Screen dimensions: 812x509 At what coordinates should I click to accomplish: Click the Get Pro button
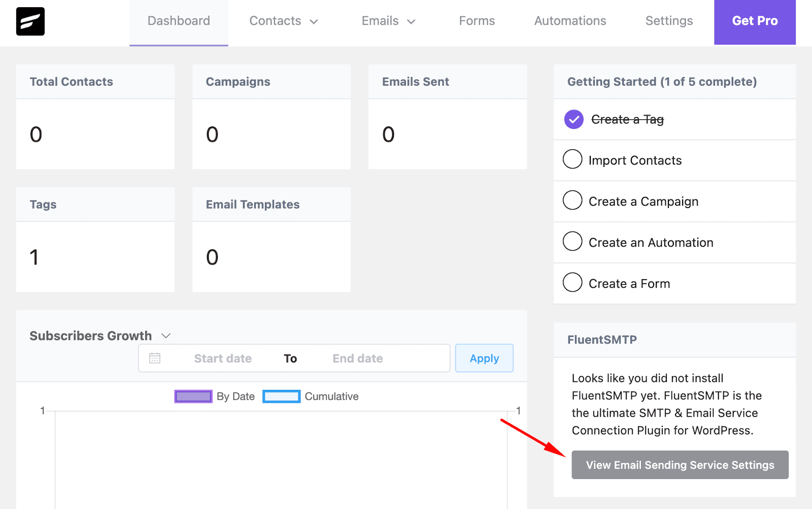pyautogui.click(x=755, y=21)
